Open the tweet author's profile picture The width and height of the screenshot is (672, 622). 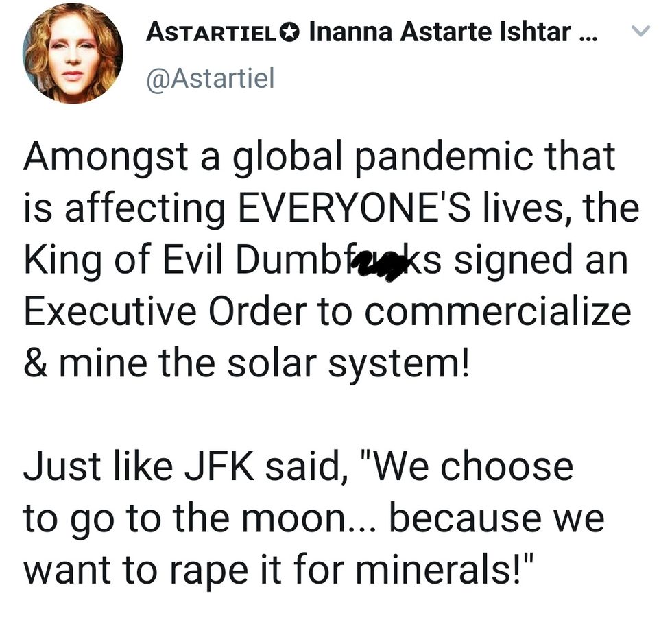(72, 53)
